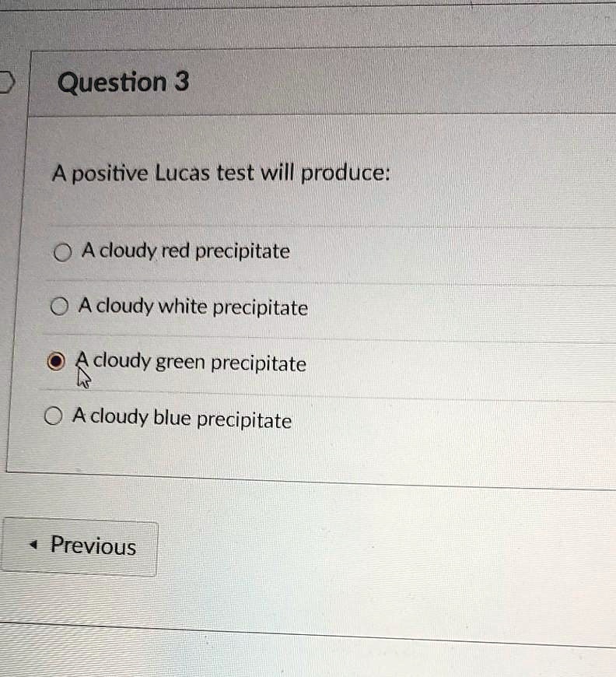The width and height of the screenshot is (616, 677).
Task: Click inside the Question 3 header bar
Action: tap(389, 82)
